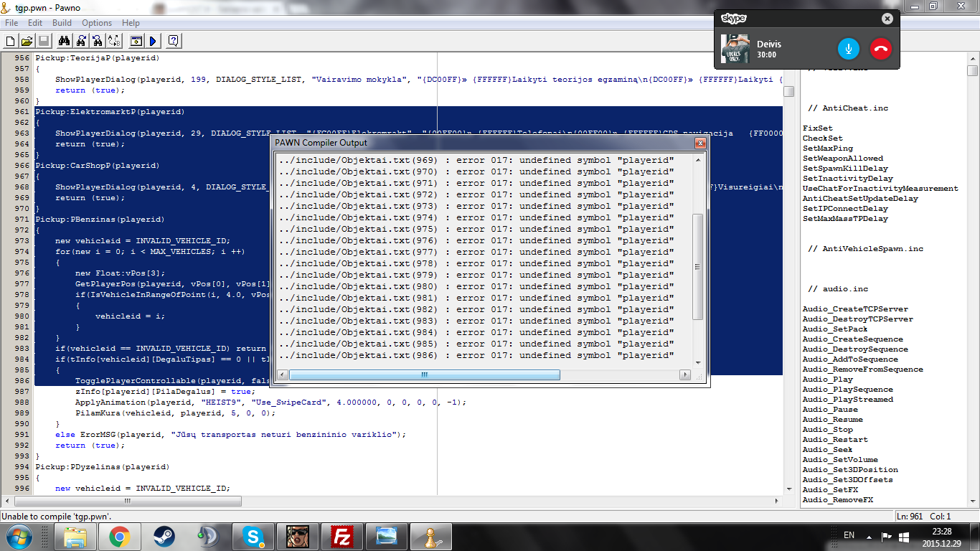
Task: Click the Find Previous toolbar icon
Action: click(98, 41)
